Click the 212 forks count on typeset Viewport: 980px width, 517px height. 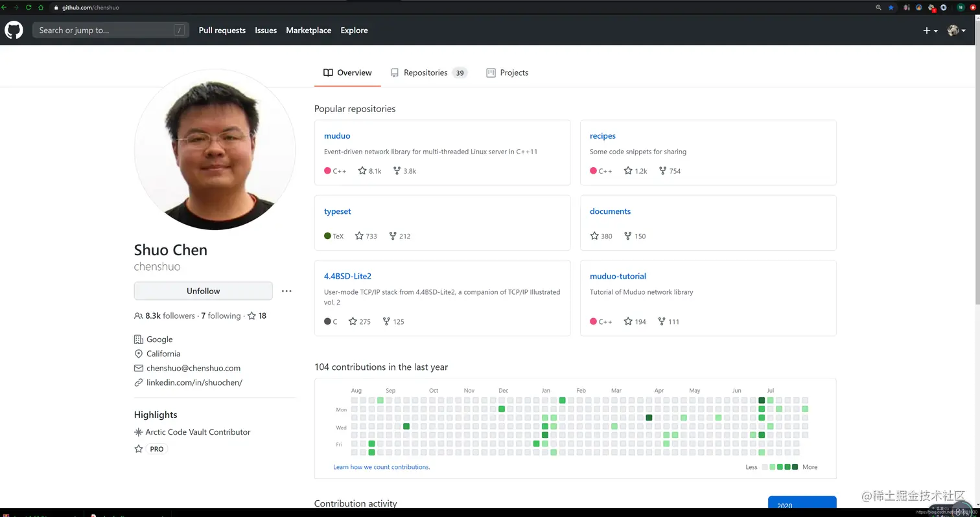click(x=400, y=236)
